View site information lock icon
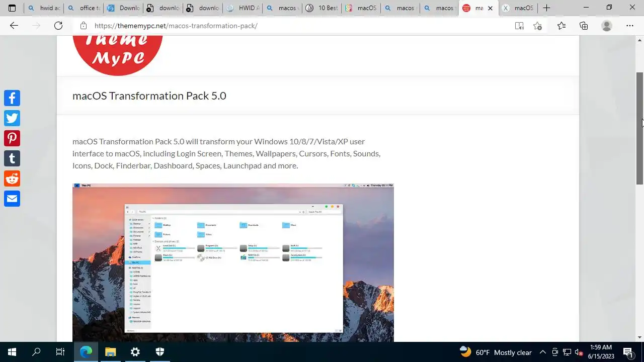Viewport: 644px width, 362px height. (84, 26)
